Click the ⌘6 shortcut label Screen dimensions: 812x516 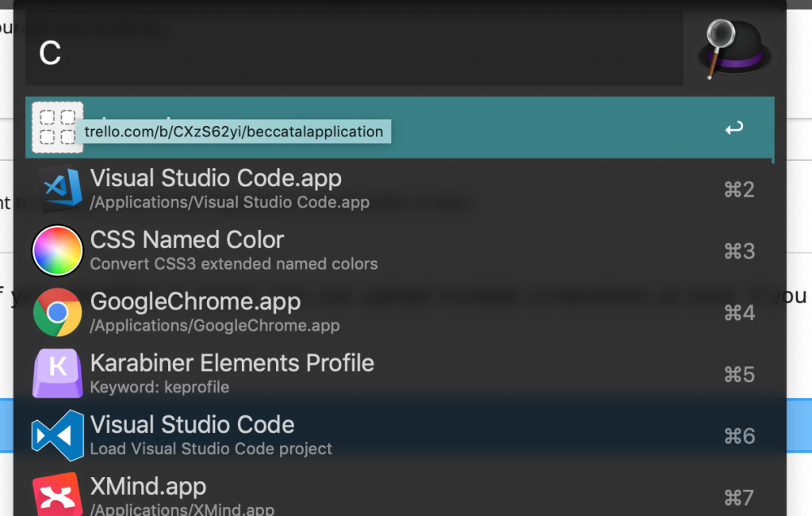click(x=739, y=436)
